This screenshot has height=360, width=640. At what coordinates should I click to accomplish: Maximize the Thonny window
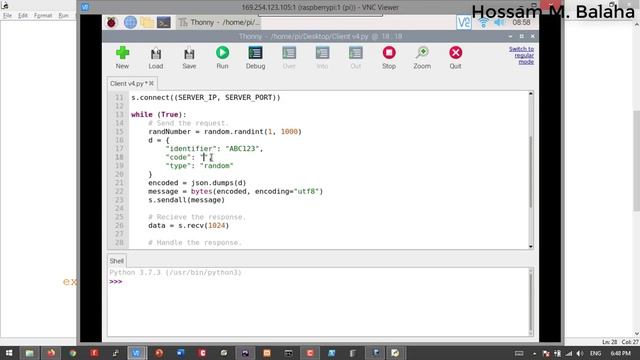tap(522, 36)
